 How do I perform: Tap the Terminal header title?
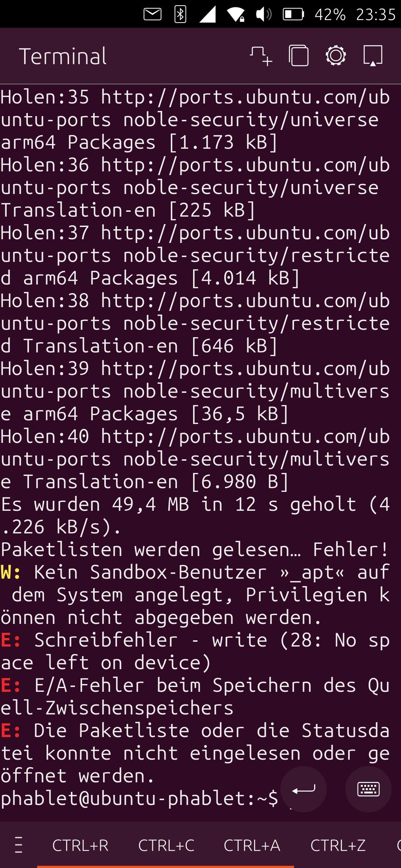[x=63, y=56]
